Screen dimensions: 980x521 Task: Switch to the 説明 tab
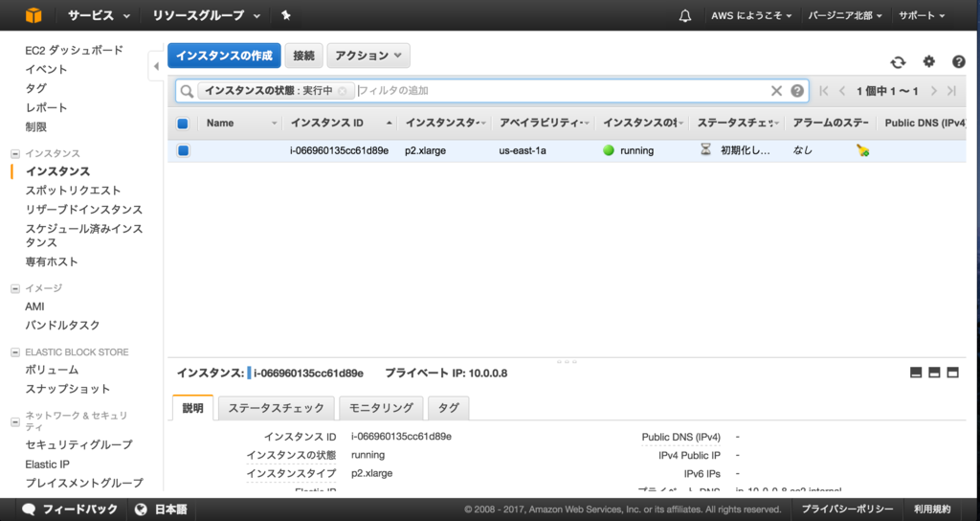(192, 408)
